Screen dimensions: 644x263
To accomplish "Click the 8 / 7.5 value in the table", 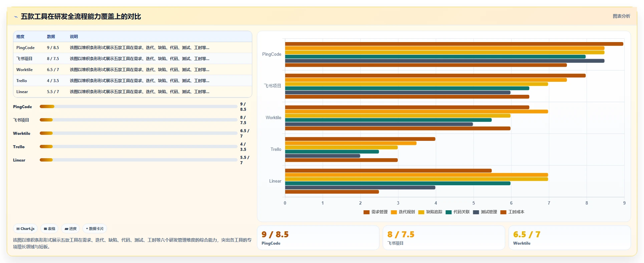I will point(53,59).
